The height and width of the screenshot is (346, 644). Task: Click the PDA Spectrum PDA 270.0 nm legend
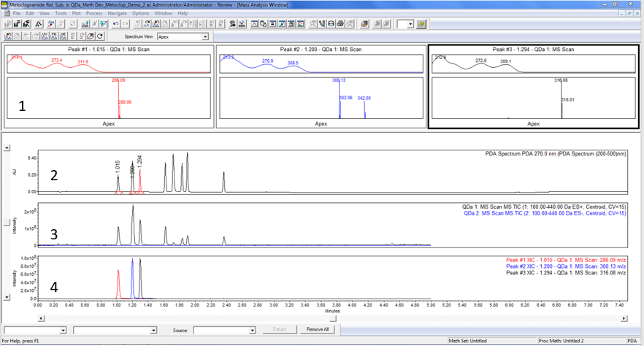coord(556,154)
